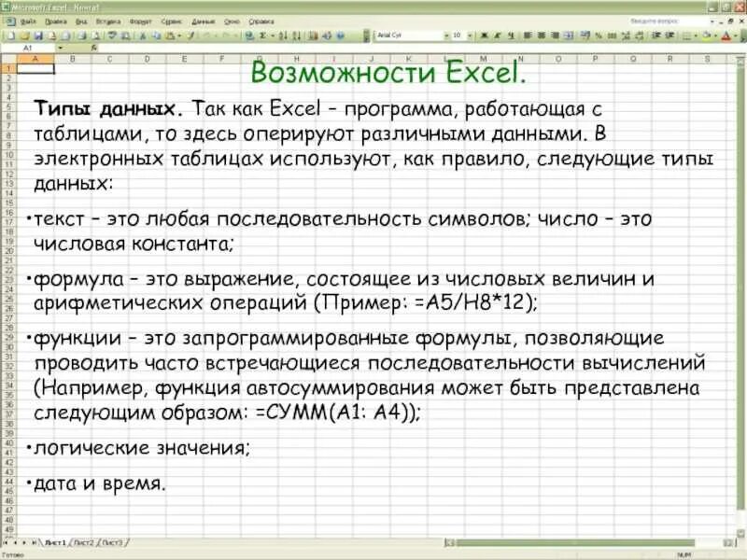
Task: Go to last sheet with tab navigation arrow
Action: 34,542
